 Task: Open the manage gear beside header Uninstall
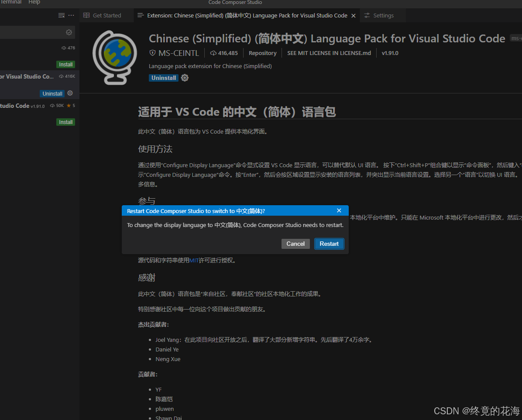pos(185,78)
